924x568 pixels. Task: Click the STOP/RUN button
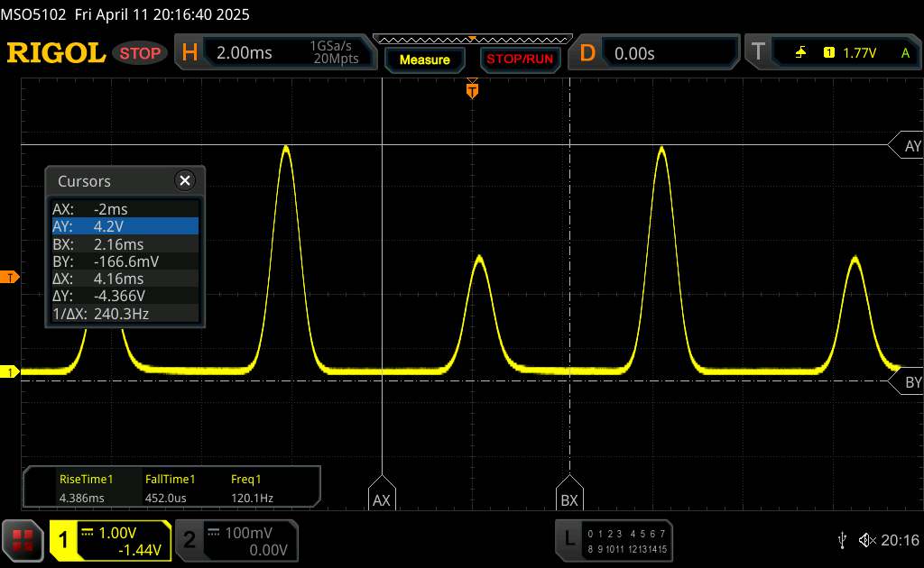pyautogui.click(x=519, y=60)
